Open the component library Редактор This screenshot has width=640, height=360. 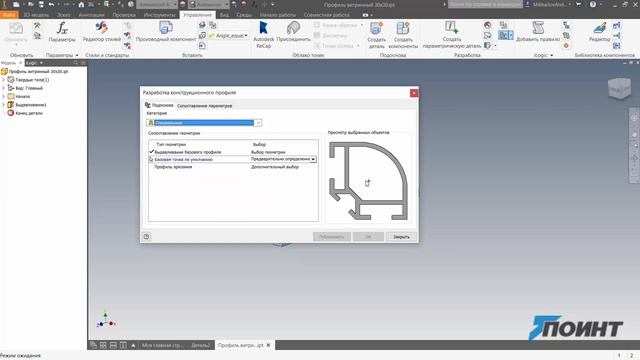pyautogui.click(x=599, y=32)
